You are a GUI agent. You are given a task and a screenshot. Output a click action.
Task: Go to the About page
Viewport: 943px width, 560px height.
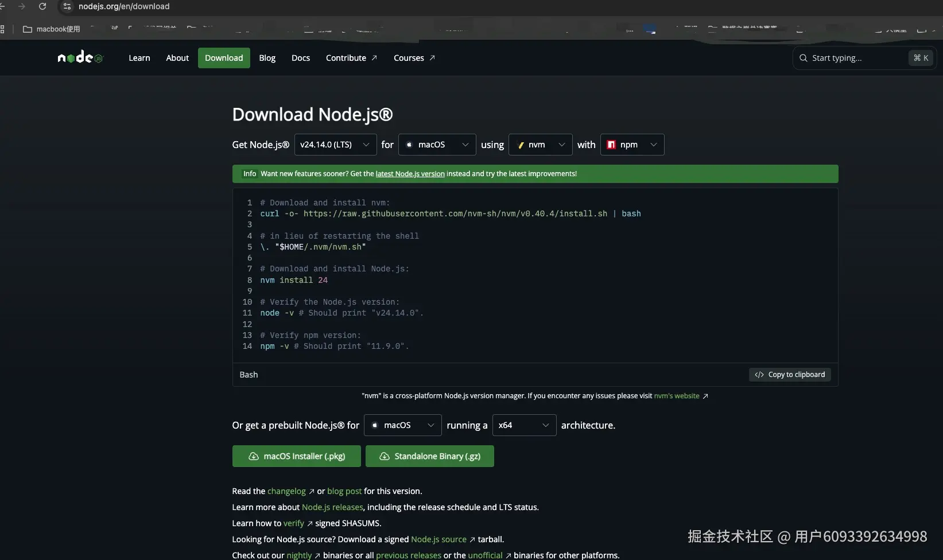[x=177, y=58]
